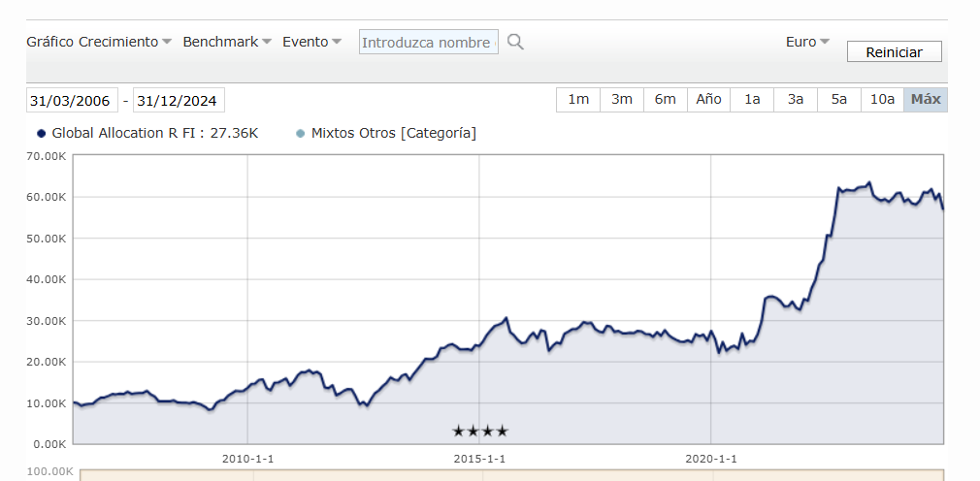Click the 0.00K axis label
Image resolution: width=980 pixels, height=481 pixels.
(x=49, y=444)
